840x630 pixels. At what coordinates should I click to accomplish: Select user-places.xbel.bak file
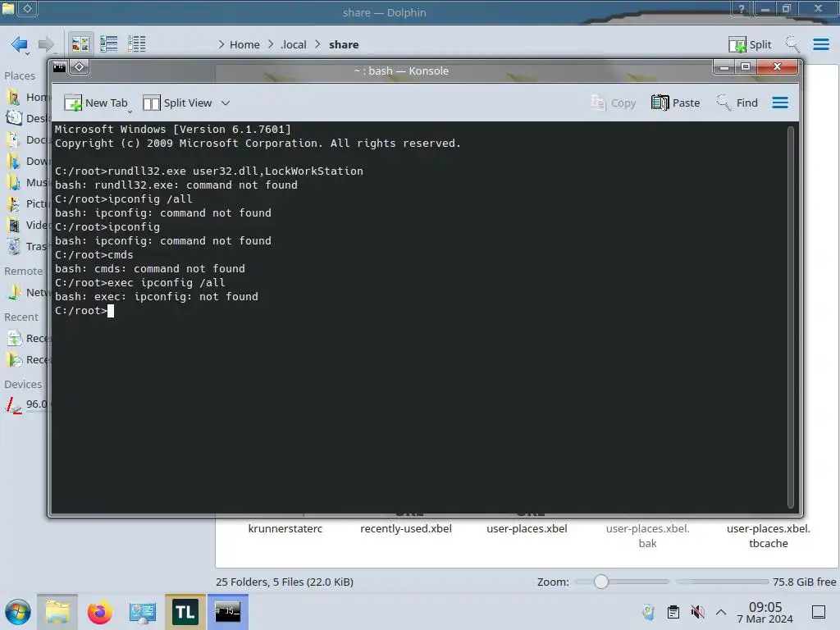[x=647, y=536]
